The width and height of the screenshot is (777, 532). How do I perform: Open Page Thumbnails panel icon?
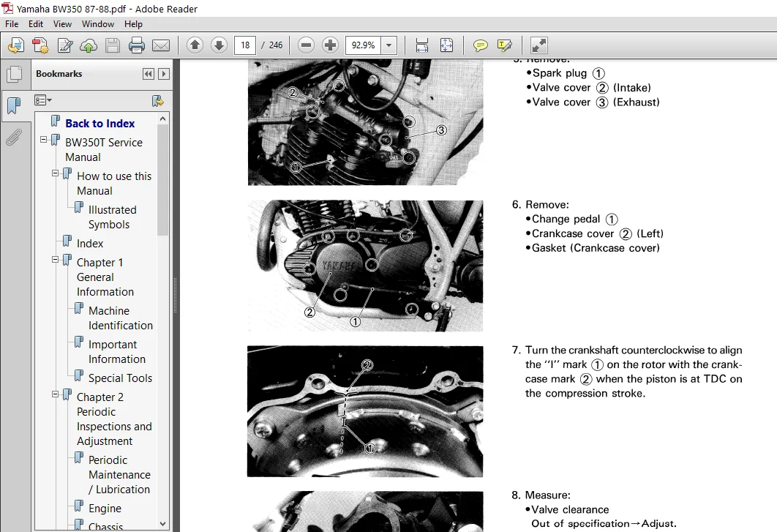pyautogui.click(x=15, y=74)
